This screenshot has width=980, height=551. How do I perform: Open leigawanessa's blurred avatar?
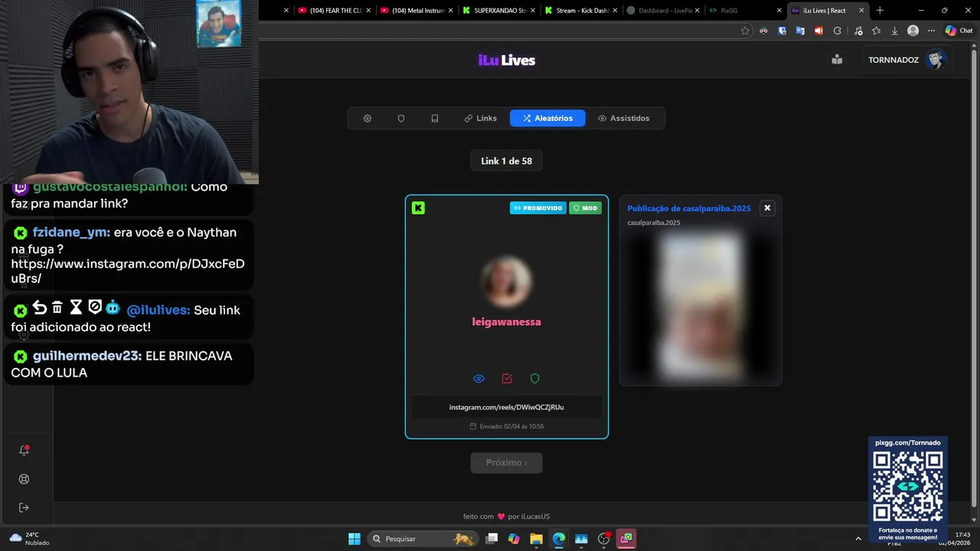506,281
